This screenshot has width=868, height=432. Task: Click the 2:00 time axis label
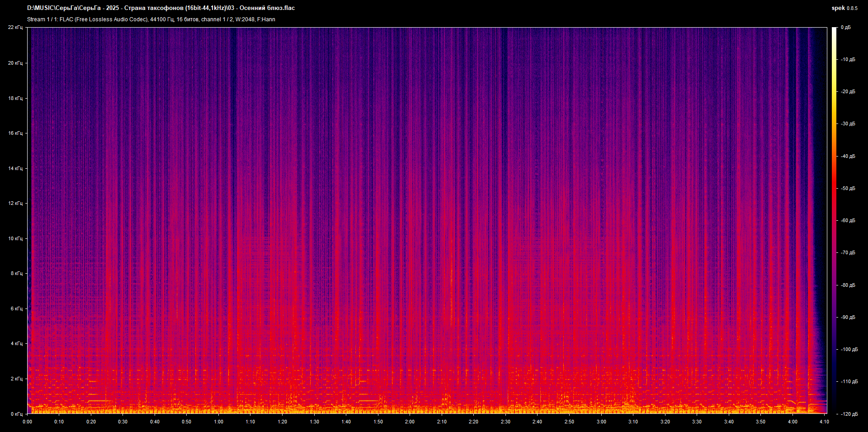[x=410, y=422]
